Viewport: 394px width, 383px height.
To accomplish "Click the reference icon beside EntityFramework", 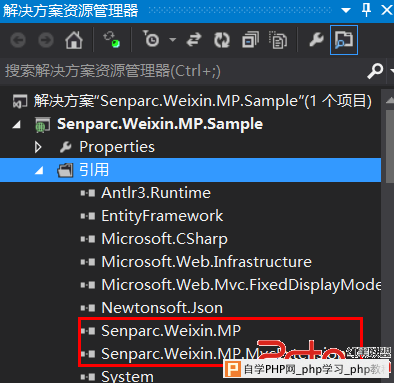I will (88, 216).
